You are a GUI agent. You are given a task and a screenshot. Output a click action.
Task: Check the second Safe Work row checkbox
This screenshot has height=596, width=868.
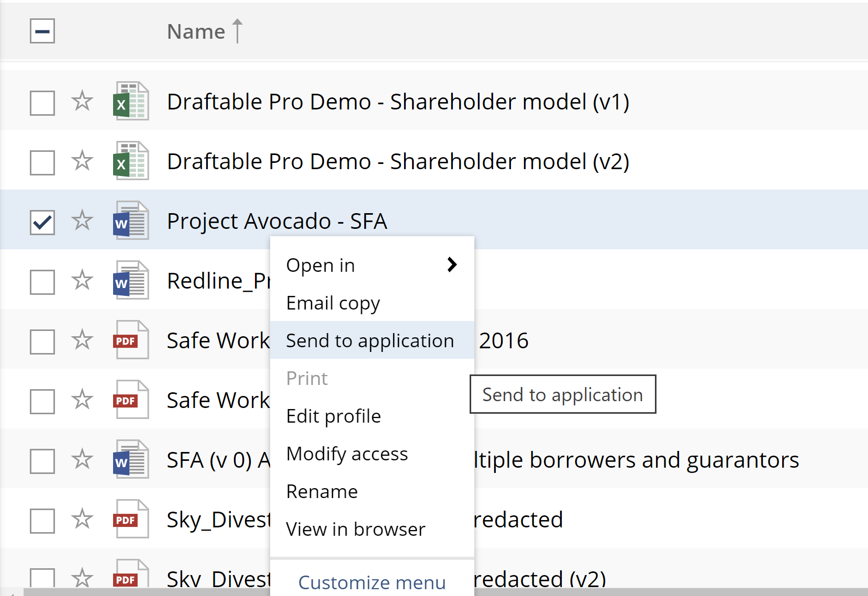tap(42, 401)
